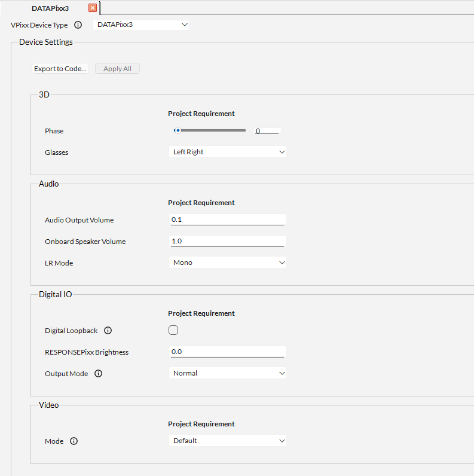Click Project Requirement heading in Video section
Viewport: 474px width, 476px height.
(201, 424)
